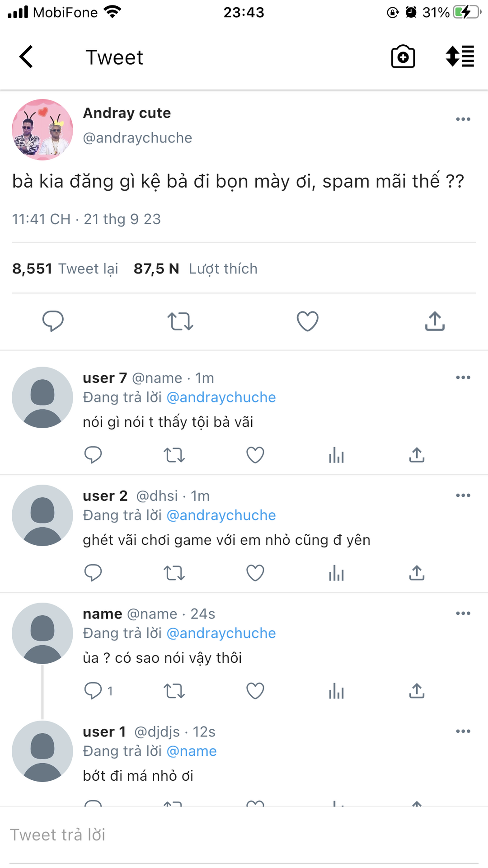Screen dimensions: 488x868
Task: Open more options for main tweet
Action: tap(463, 119)
